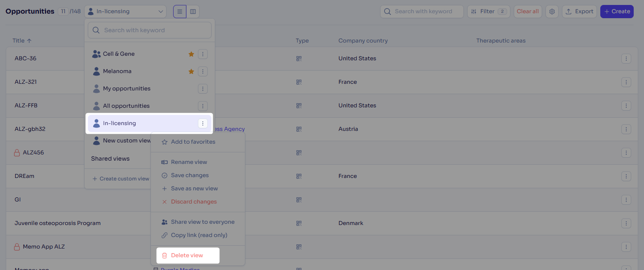Click Austria country cell
The image size is (644, 270).
tap(348, 129)
